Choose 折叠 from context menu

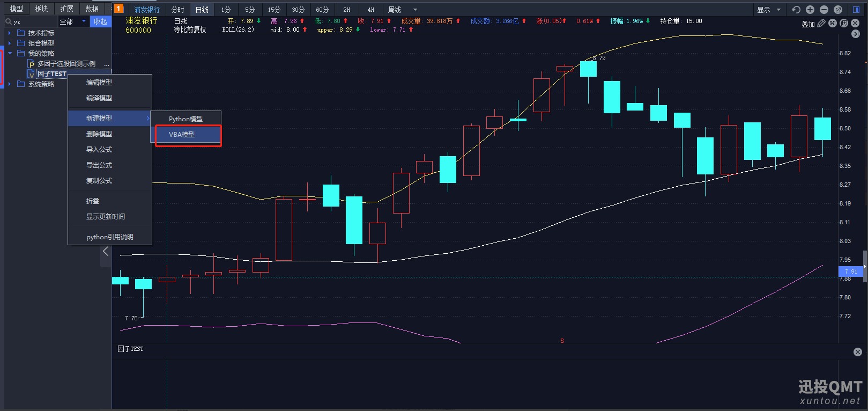pos(110,201)
